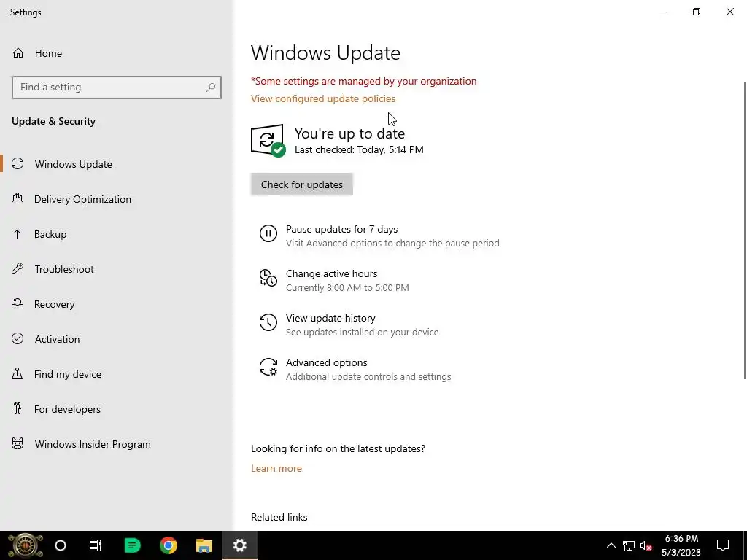747x560 pixels.
Task: Click the pause icon beside Pause updates
Action: (x=268, y=233)
